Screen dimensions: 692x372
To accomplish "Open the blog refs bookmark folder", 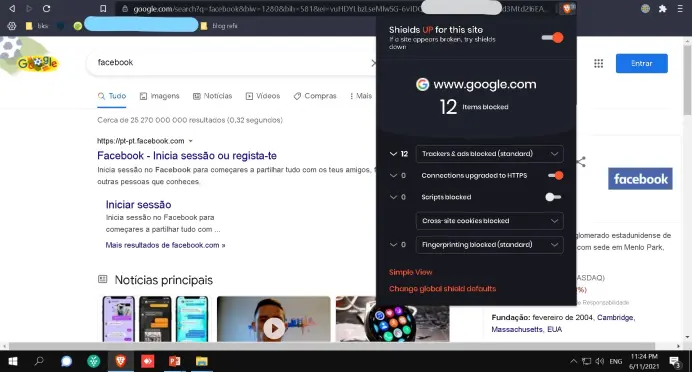I will [x=219, y=26].
